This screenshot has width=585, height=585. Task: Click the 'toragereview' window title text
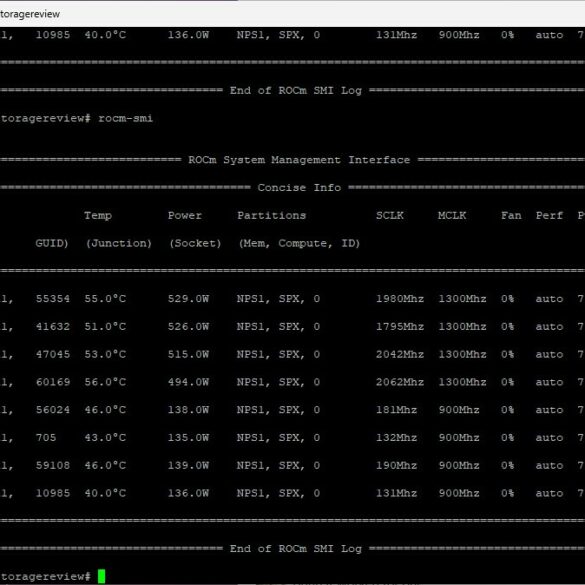(x=30, y=14)
